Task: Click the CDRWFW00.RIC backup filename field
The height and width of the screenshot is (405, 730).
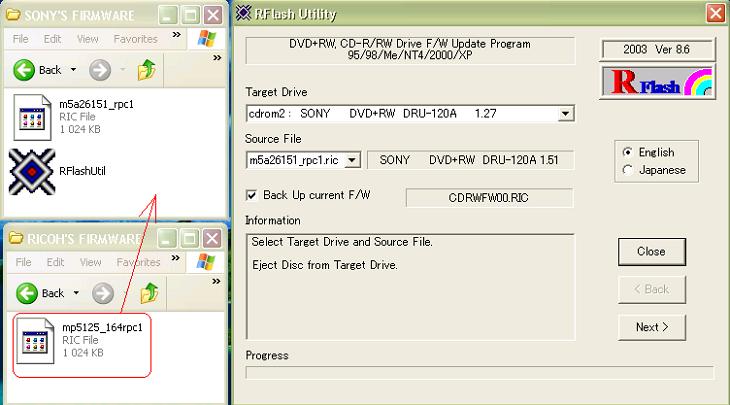Action: (489, 198)
